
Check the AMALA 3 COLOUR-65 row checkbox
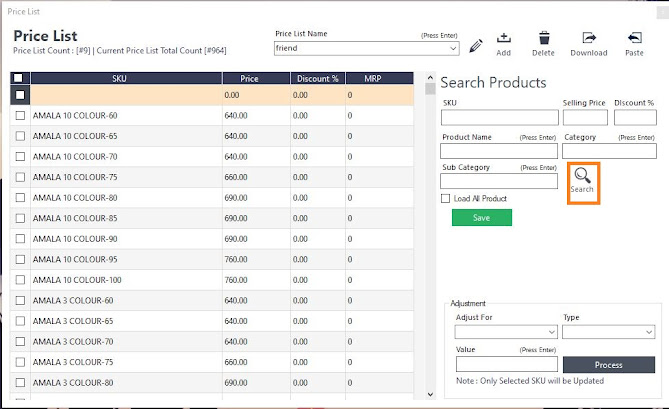20,321
